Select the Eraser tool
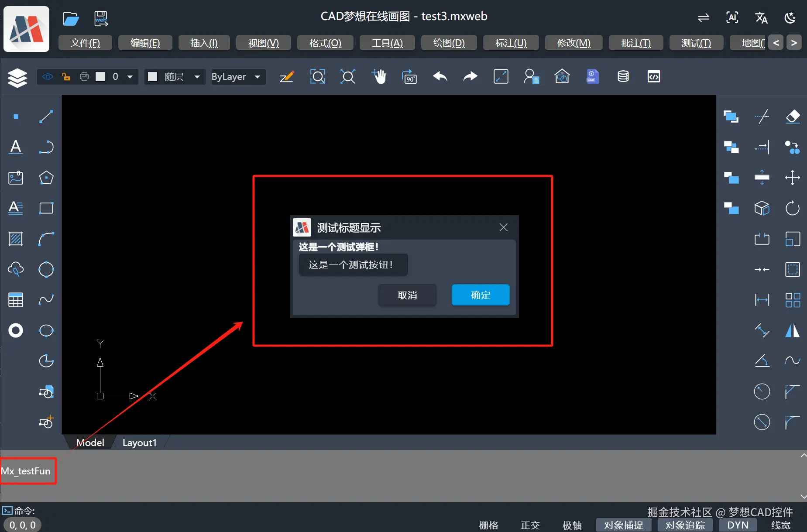 click(793, 117)
